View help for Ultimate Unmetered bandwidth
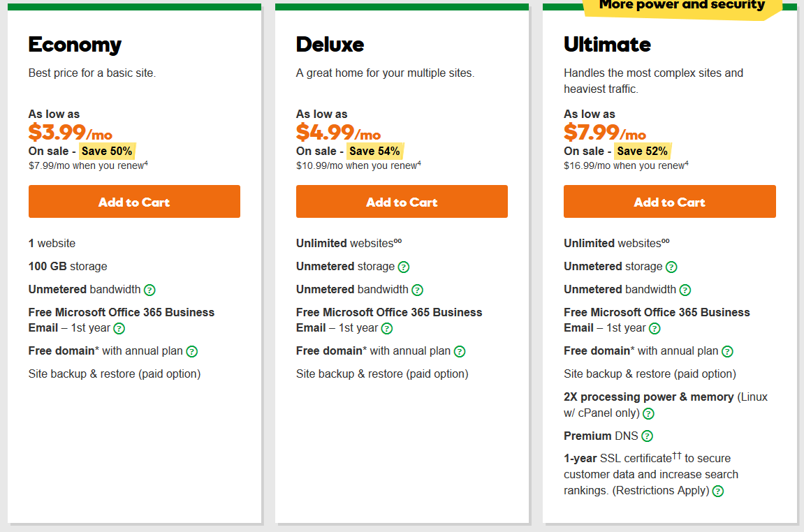The width and height of the screenshot is (804, 532). (x=685, y=290)
